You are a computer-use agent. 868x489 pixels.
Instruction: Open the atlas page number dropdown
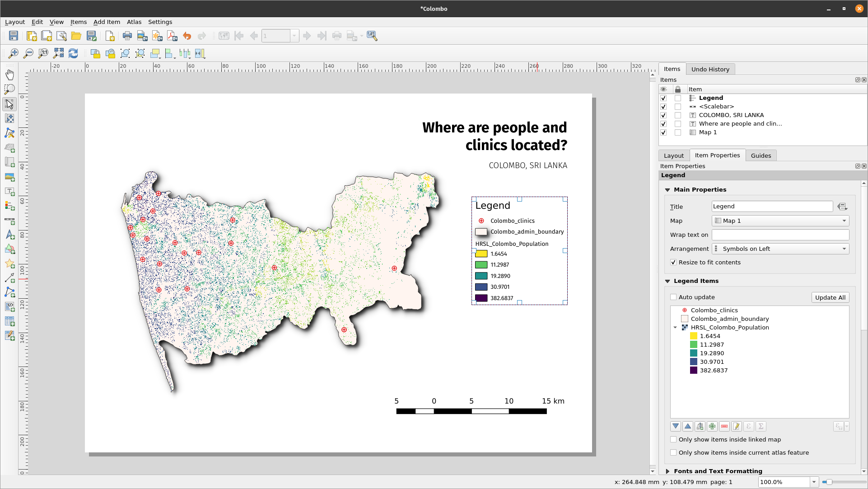pos(294,36)
